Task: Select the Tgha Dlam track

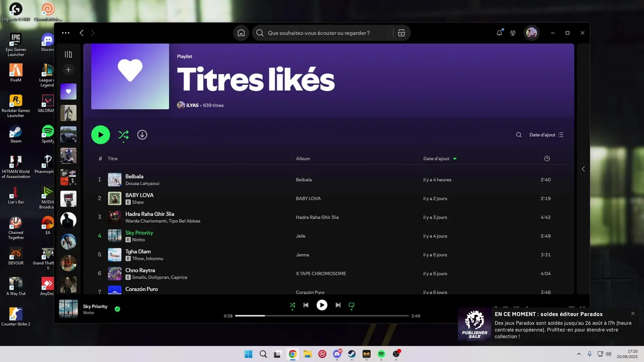Action: [329, 255]
